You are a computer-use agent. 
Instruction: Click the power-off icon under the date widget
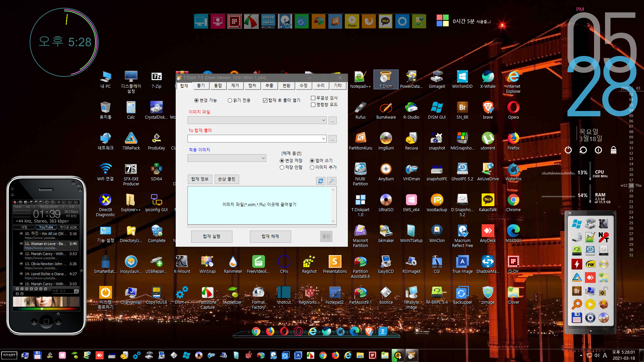[568, 150]
